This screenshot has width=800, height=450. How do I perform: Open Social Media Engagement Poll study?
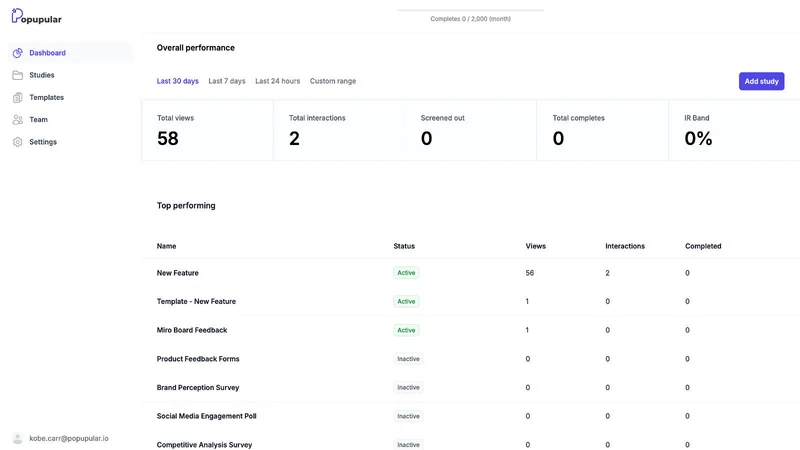click(206, 416)
